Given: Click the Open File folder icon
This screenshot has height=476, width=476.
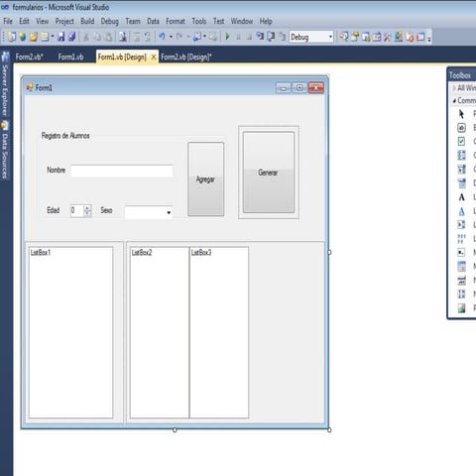Looking at the screenshot, I should (x=34, y=37).
